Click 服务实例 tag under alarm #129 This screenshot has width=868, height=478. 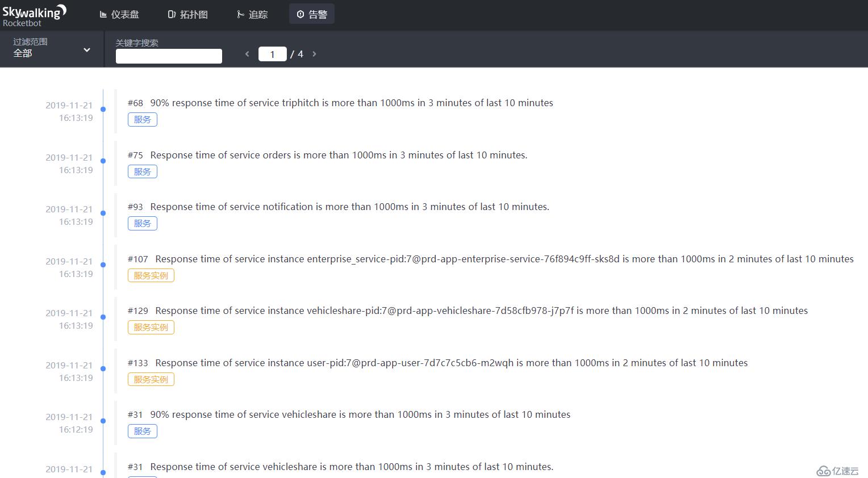pos(151,328)
